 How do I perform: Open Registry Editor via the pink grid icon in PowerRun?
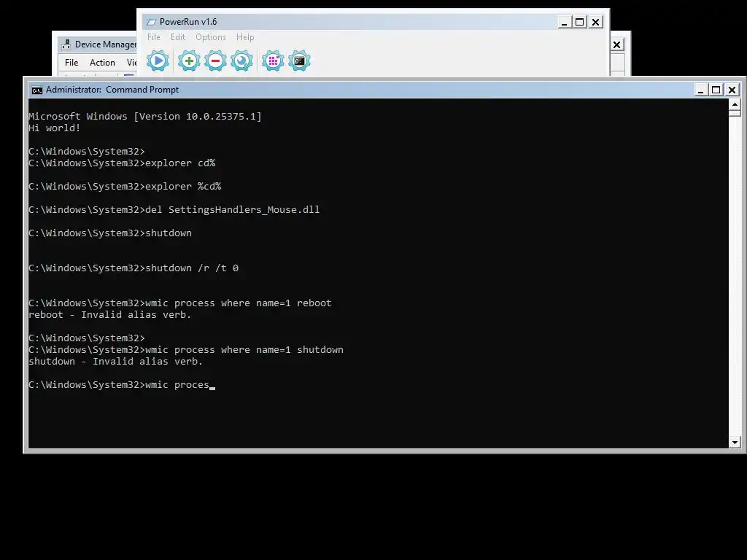pyautogui.click(x=273, y=61)
